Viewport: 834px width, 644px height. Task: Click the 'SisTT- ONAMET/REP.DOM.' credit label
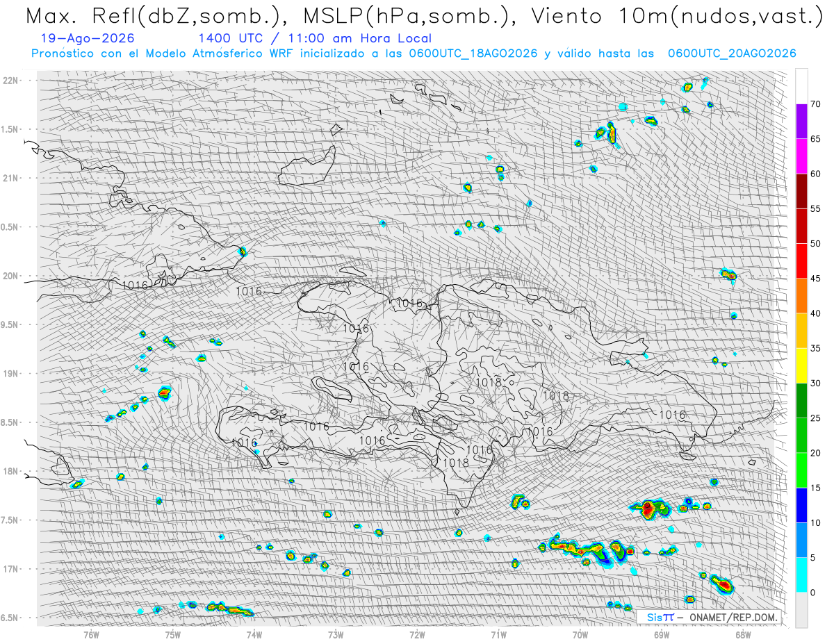point(710,617)
